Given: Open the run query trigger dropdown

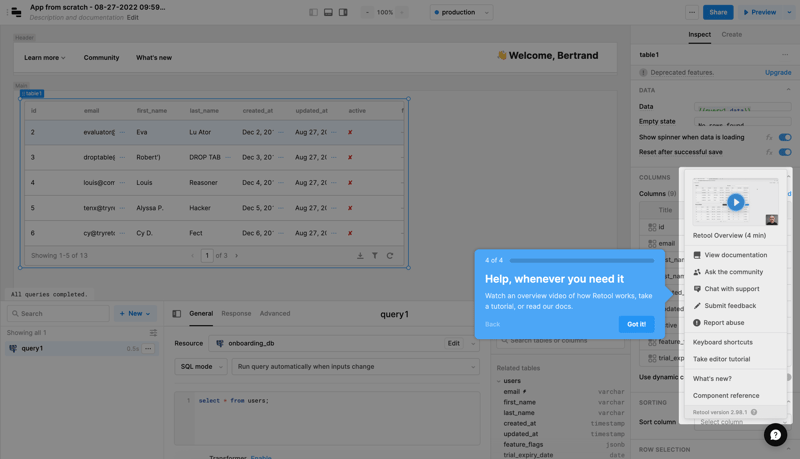Looking at the screenshot, I should 356,367.
